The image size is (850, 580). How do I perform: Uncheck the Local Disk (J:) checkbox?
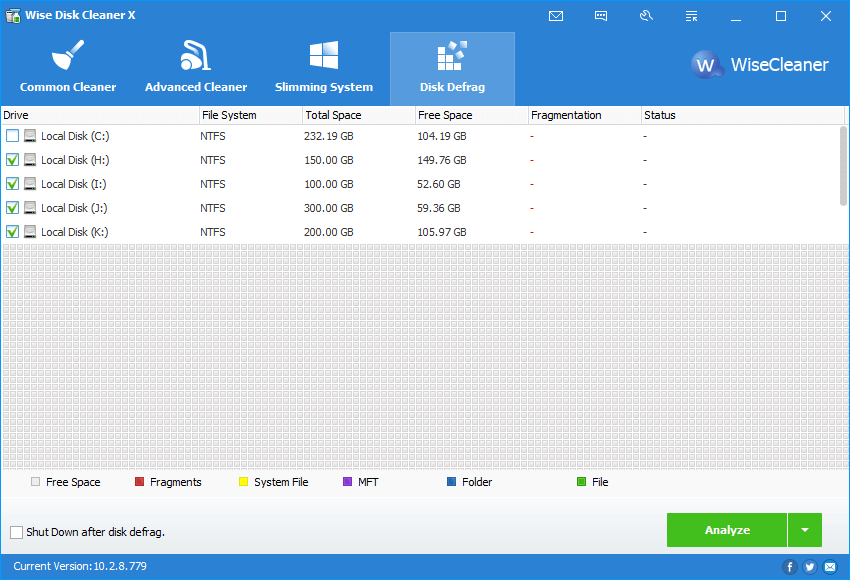click(12, 208)
